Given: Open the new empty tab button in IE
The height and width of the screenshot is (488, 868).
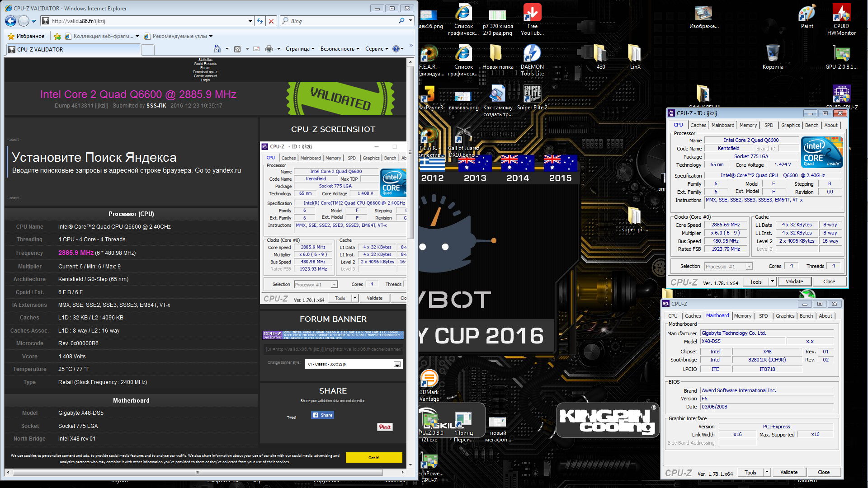Looking at the screenshot, I should [148, 50].
